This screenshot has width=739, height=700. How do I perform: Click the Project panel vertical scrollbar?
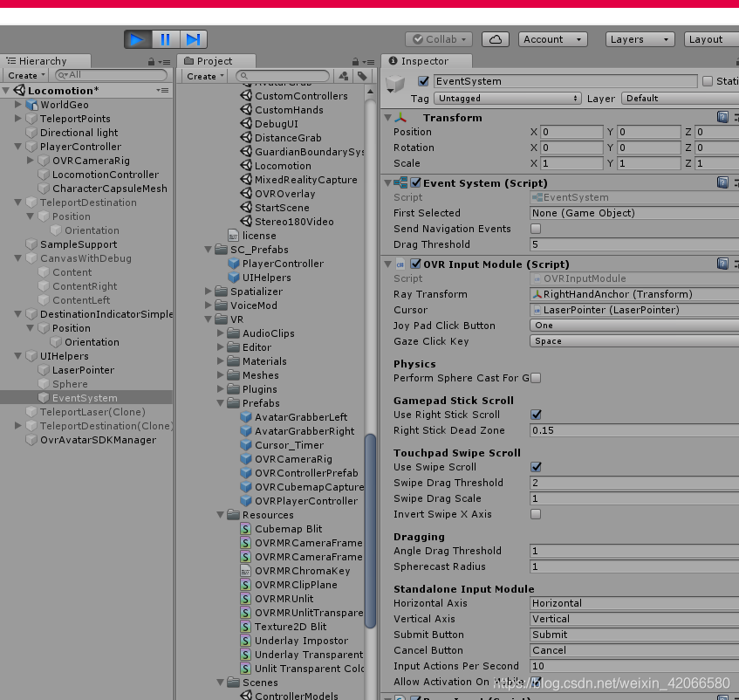pos(371,531)
